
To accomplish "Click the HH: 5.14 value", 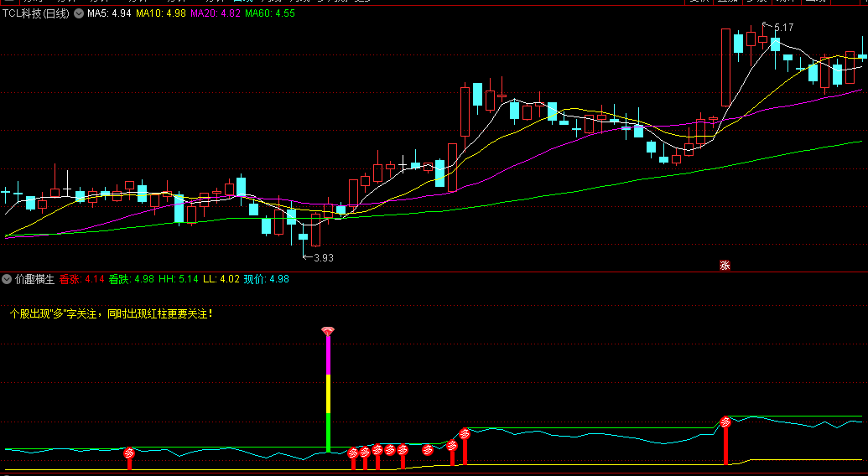I will [x=179, y=280].
